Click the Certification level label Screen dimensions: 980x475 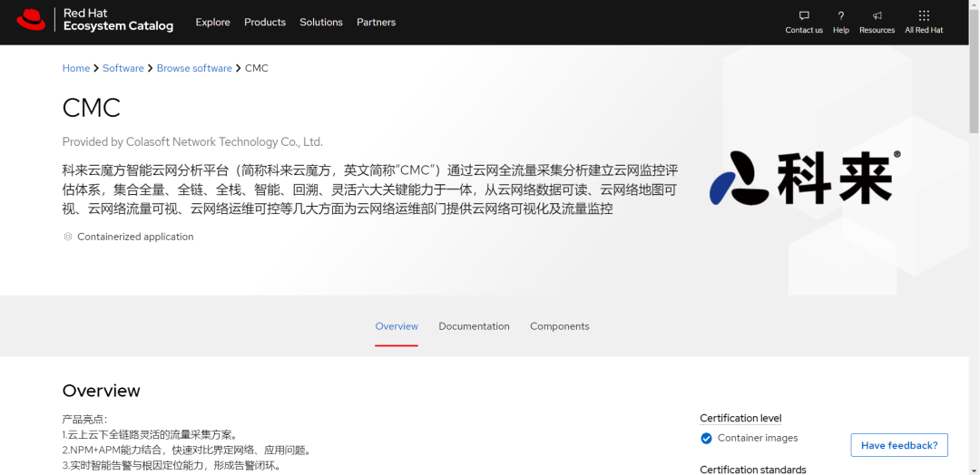[x=740, y=418]
